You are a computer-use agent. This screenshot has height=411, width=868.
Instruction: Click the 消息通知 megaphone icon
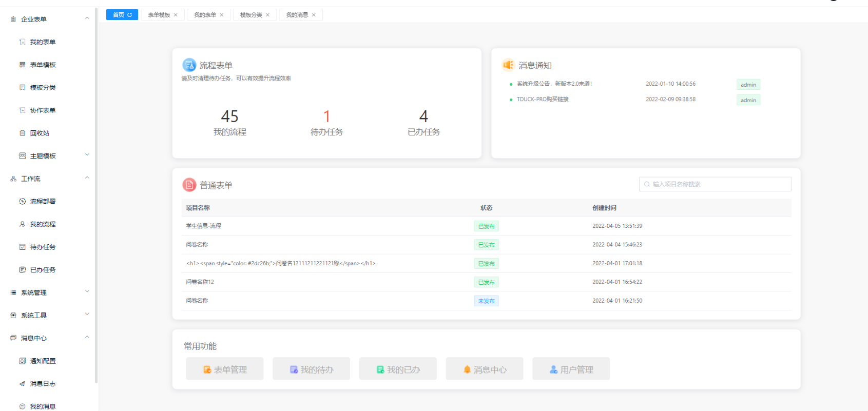[x=508, y=65]
